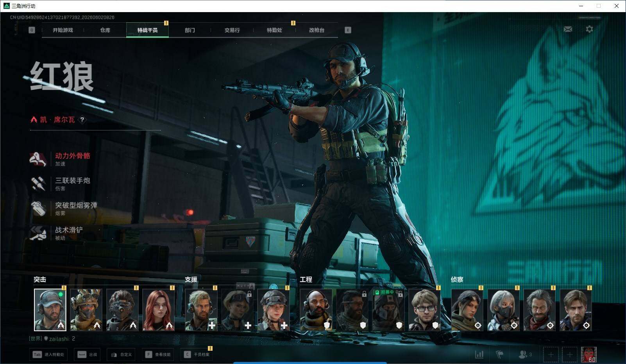Click the 动力外骨骼 skill name text
The image size is (626, 364).
tap(73, 156)
